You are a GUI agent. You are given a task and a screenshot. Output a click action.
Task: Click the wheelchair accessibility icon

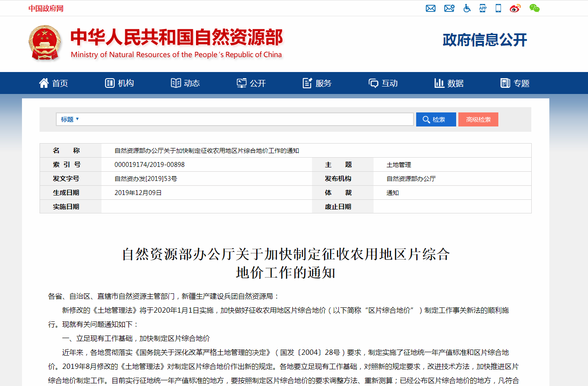(467, 8)
